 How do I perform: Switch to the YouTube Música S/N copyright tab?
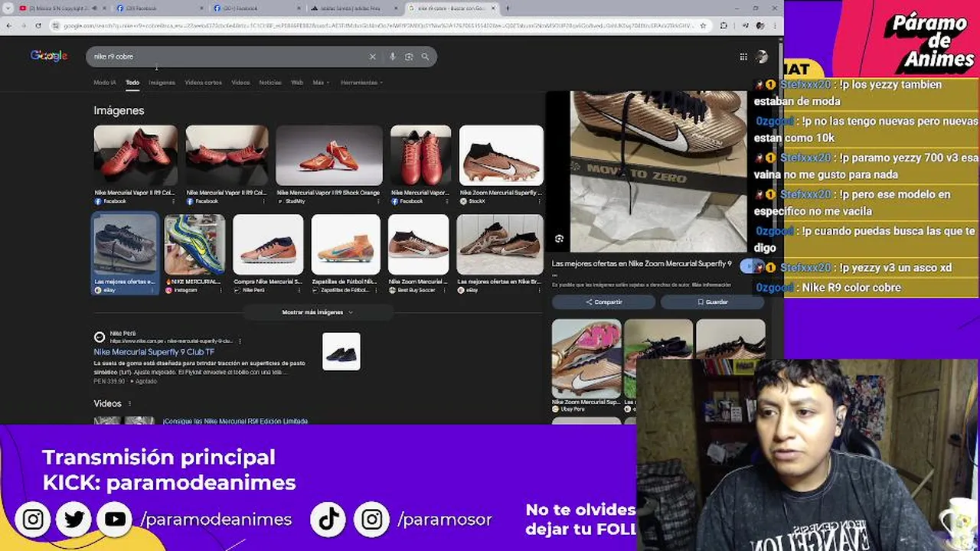61,8
